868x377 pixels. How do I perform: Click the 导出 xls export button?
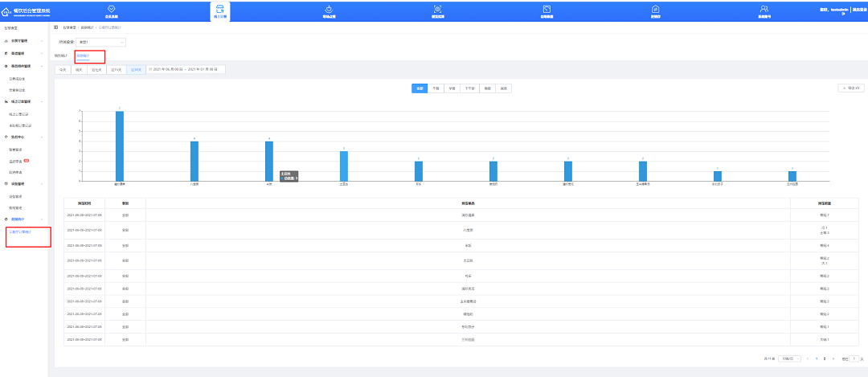coord(850,88)
